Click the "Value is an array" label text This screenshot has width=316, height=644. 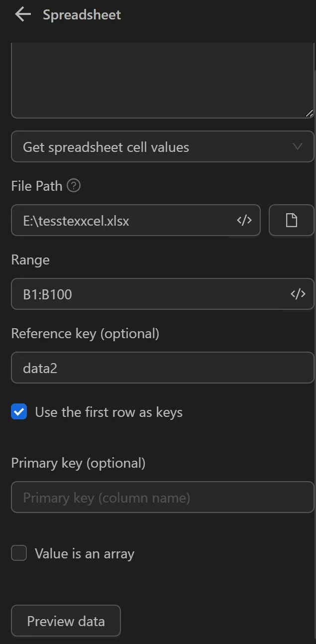85,554
